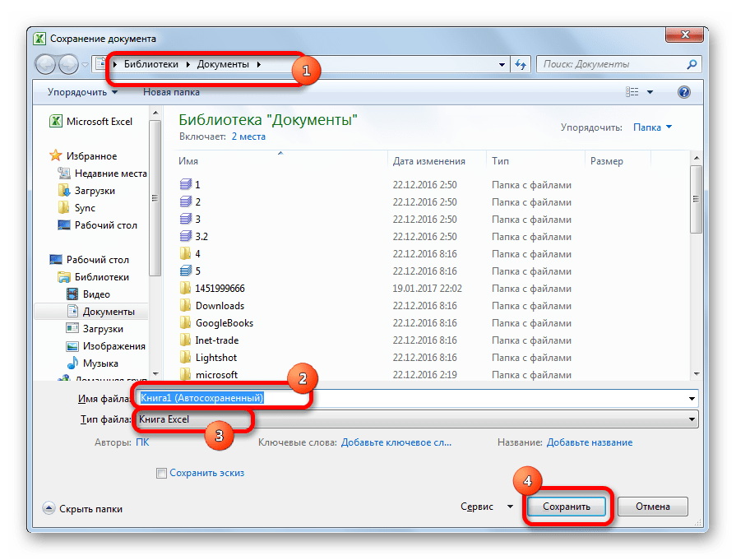Screen dimensions: 736x560
Task: Click the 2 места link
Action: 248,137
